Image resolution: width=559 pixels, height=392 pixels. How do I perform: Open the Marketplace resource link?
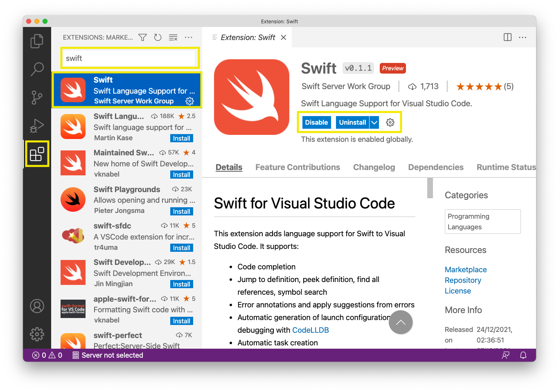pyautogui.click(x=466, y=270)
